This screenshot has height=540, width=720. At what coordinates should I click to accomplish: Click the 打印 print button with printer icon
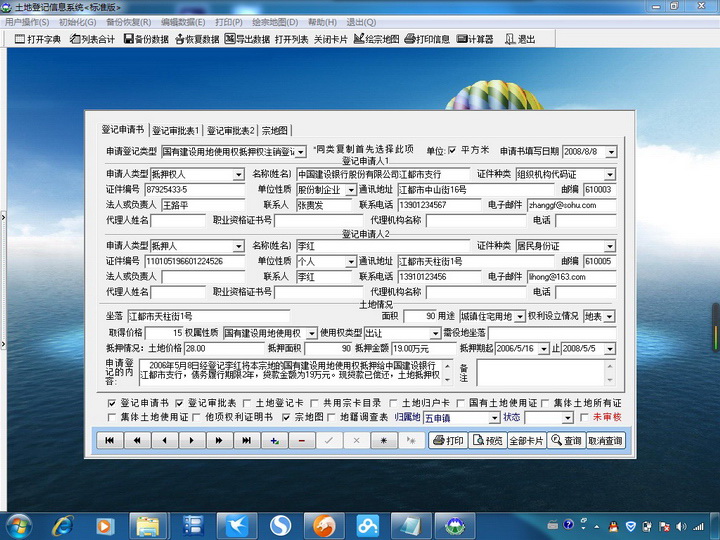coord(448,441)
